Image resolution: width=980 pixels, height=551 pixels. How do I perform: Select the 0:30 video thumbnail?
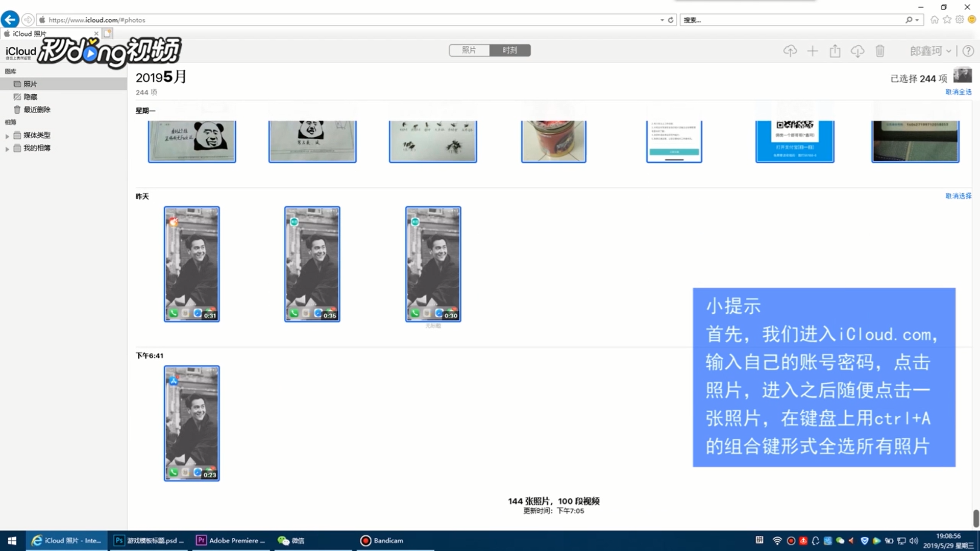click(x=433, y=264)
